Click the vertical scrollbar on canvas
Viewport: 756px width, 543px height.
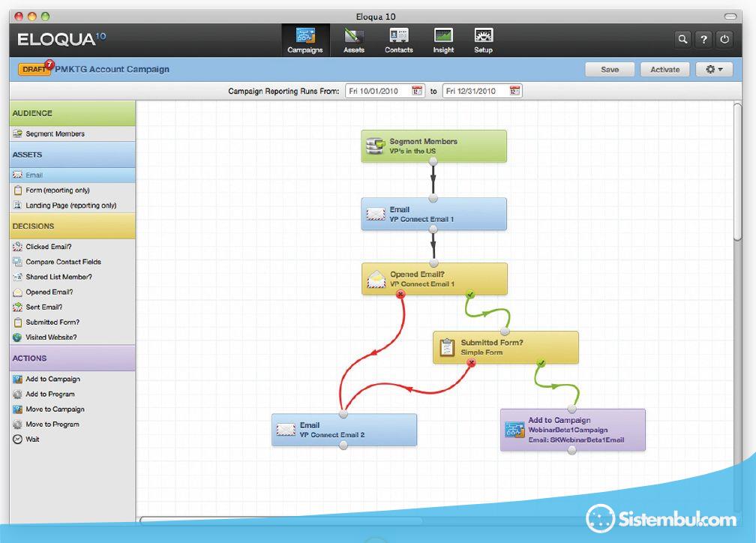[x=738, y=171]
